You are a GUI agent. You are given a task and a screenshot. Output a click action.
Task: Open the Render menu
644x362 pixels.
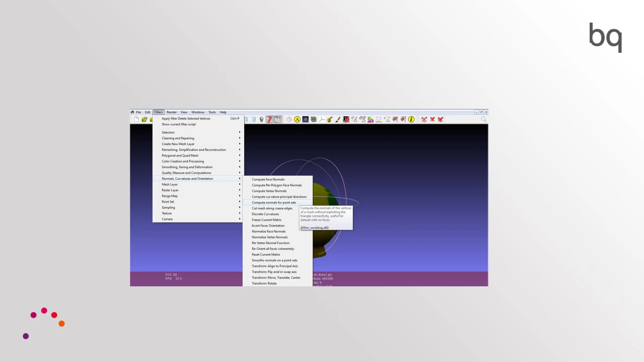pyautogui.click(x=172, y=112)
